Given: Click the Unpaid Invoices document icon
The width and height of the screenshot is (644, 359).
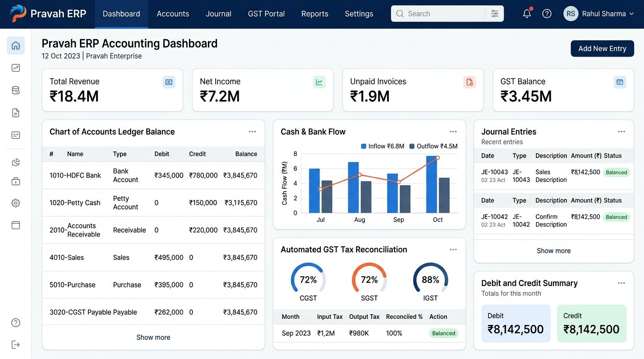Looking at the screenshot, I should pyautogui.click(x=469, y=82).
